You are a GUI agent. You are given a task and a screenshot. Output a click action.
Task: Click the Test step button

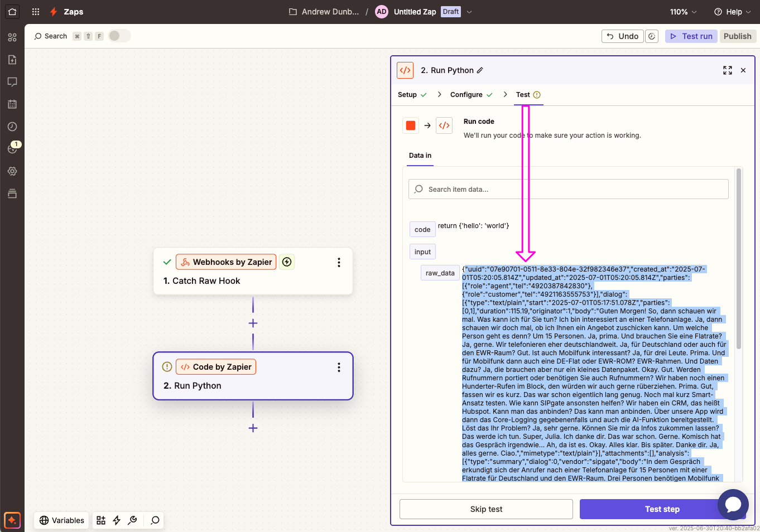click(x=662, y=509)
